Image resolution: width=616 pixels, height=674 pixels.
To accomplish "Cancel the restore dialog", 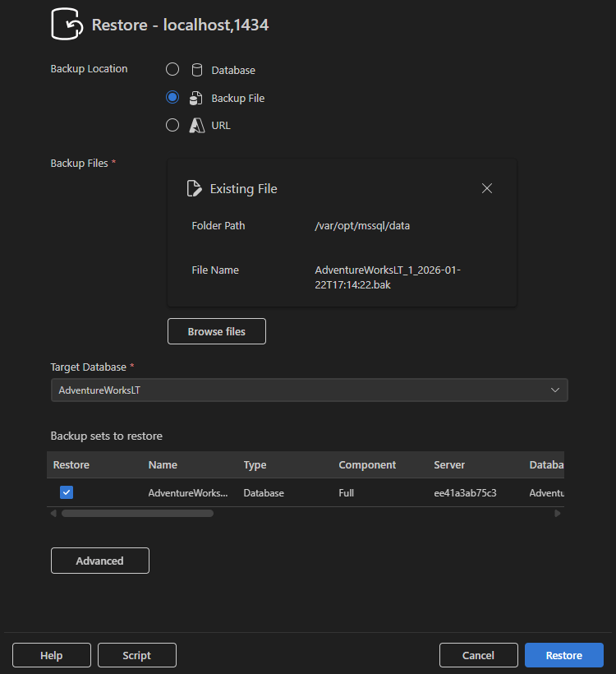I will pos(478,655).
